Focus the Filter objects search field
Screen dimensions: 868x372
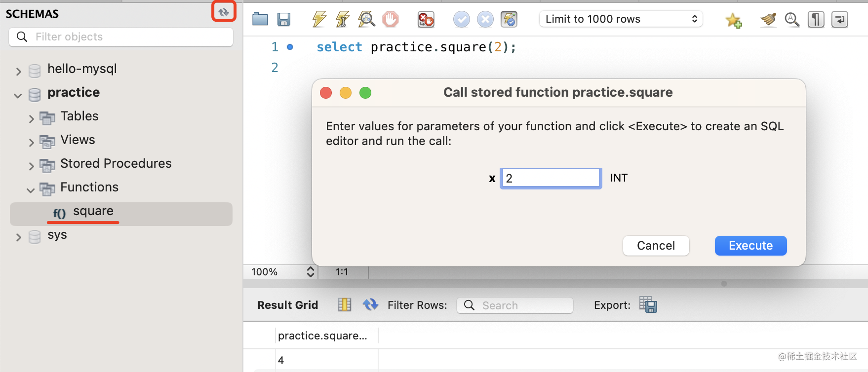[x=121, y=37]
